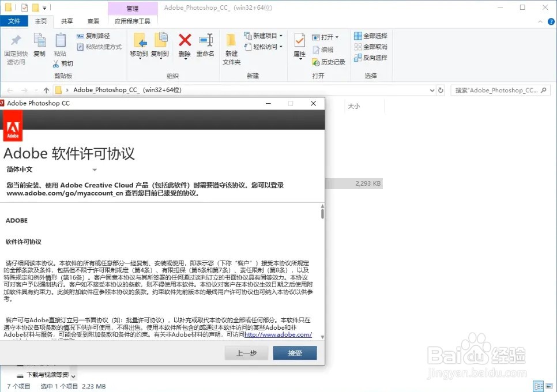Click the Size column header

tap(354, 106)
